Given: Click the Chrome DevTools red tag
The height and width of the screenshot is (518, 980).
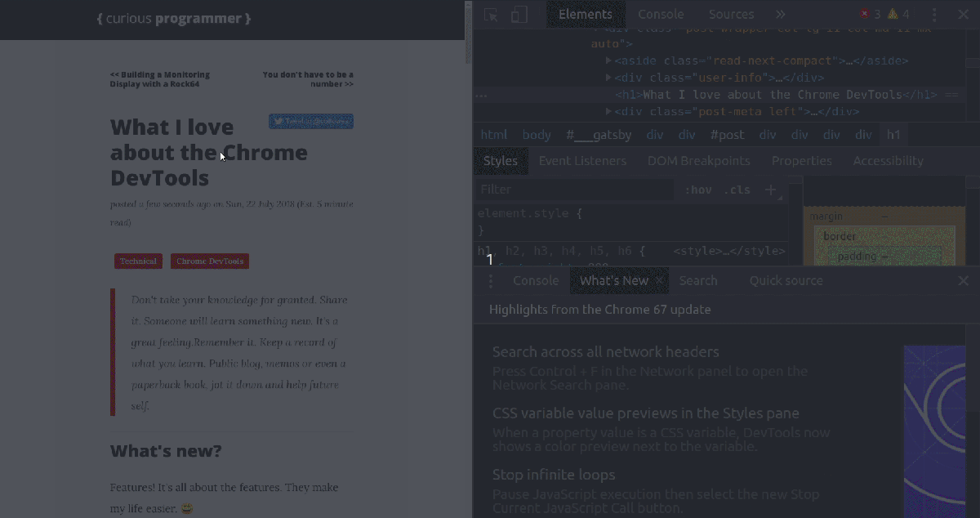Looking at the screenshot, I should tap(210, 261).
